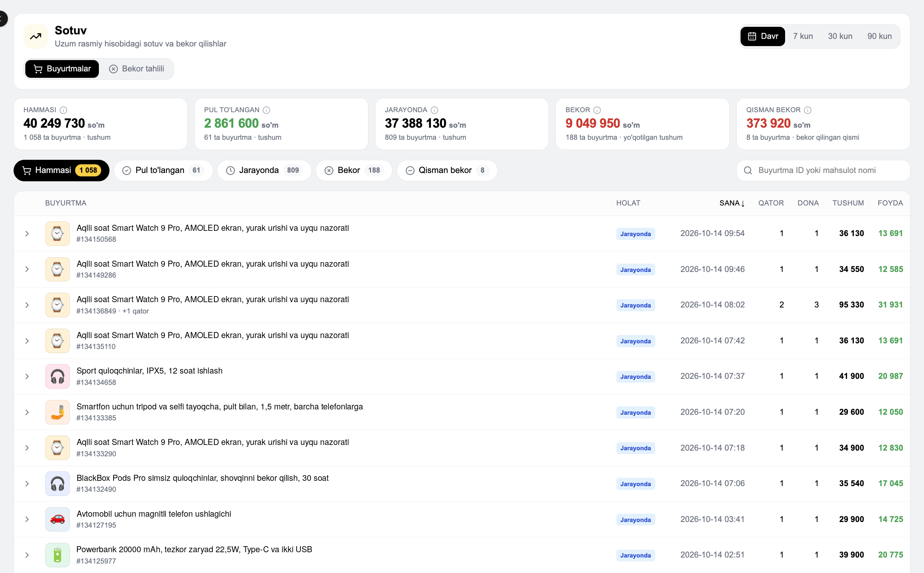
Task: Click the info icon next to JARAYONDA card
Action: click(x=434, y=110)
